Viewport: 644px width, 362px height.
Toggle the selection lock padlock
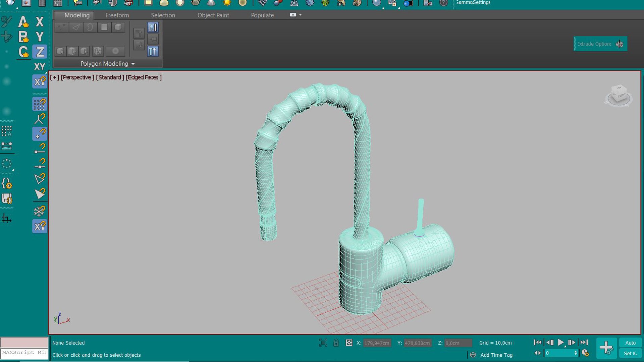(x=336, y=343)
